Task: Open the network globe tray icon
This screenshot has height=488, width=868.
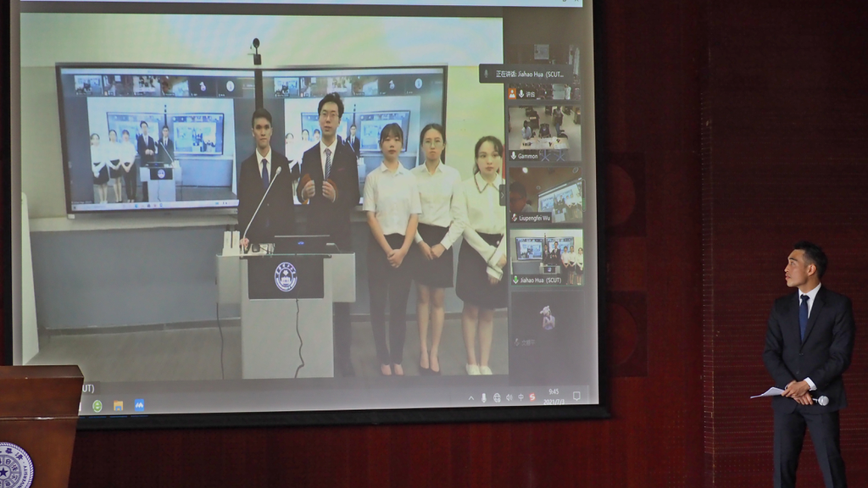Action: 497,398
